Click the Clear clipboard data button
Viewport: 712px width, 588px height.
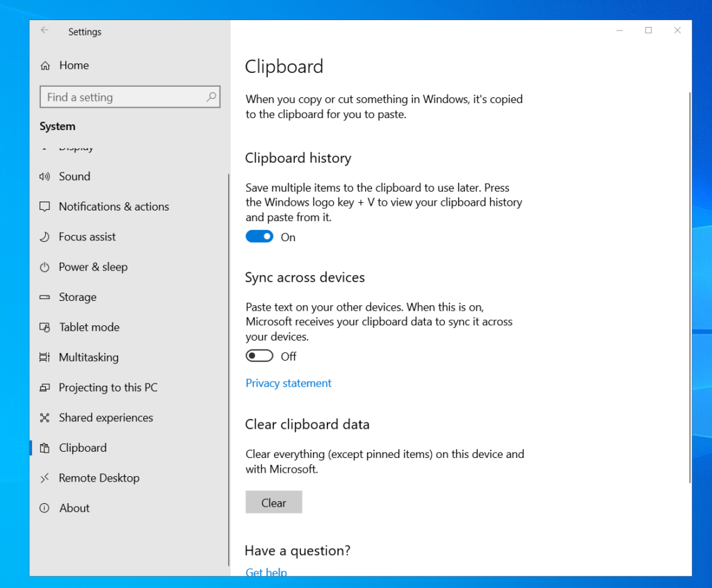[273, 502]
